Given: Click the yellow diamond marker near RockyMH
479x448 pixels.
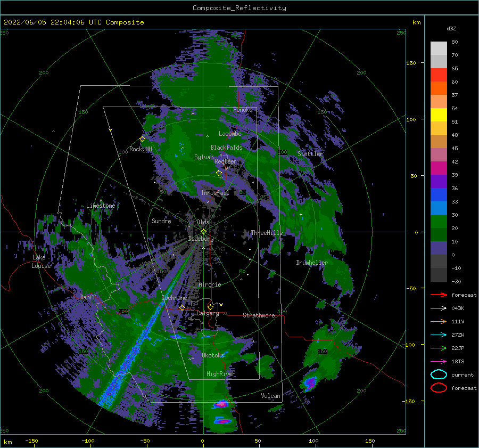Looking at the screenshot, I should (x=142, y=139).
